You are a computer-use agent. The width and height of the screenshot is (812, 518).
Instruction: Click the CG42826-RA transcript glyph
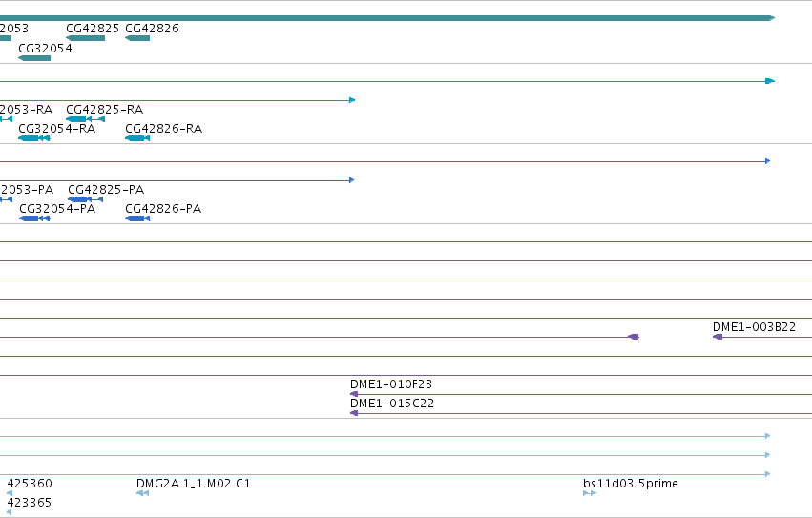(137, 138)
